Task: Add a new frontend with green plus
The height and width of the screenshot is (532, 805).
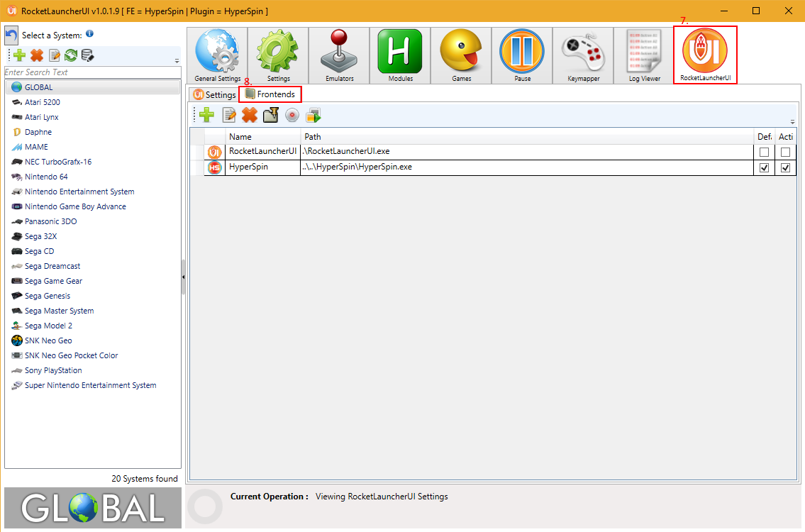Action: (x=206, y=114)
